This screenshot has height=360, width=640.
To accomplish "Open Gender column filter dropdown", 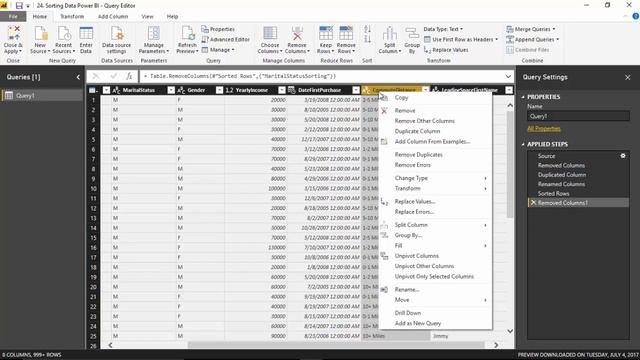I will 219,90.
